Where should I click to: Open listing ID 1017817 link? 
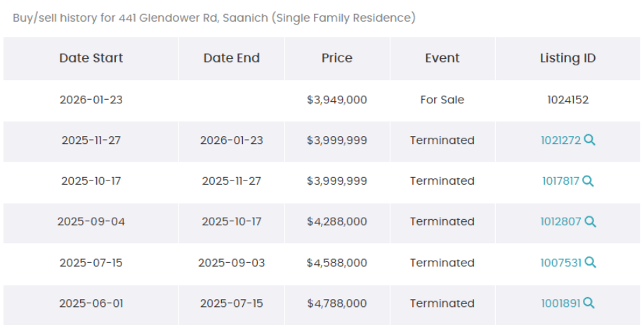560,181
